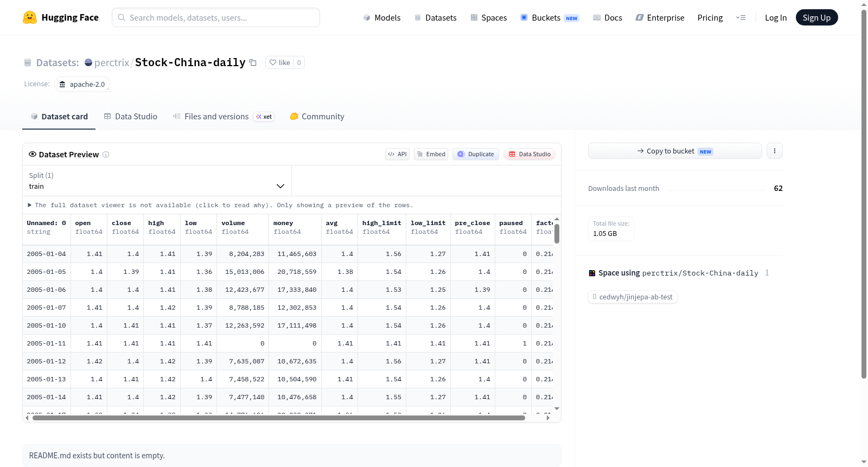This screenshot has height=467, width=868.
Task: Click the Total file size 1.05 GB
Action: (x=611, y=229)
